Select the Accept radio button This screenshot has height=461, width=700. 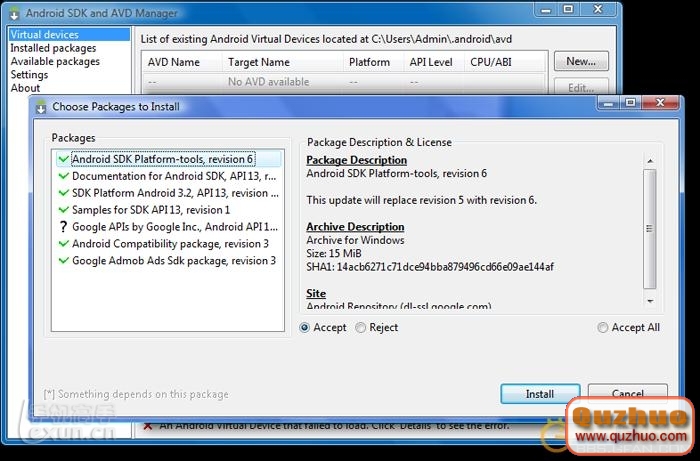tap(305, 328)
